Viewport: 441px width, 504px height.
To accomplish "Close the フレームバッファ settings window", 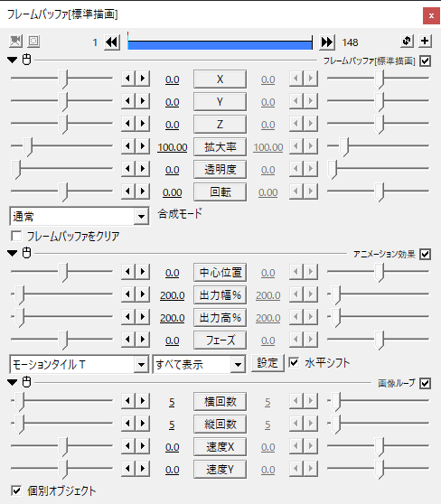I will coord(431,15).
